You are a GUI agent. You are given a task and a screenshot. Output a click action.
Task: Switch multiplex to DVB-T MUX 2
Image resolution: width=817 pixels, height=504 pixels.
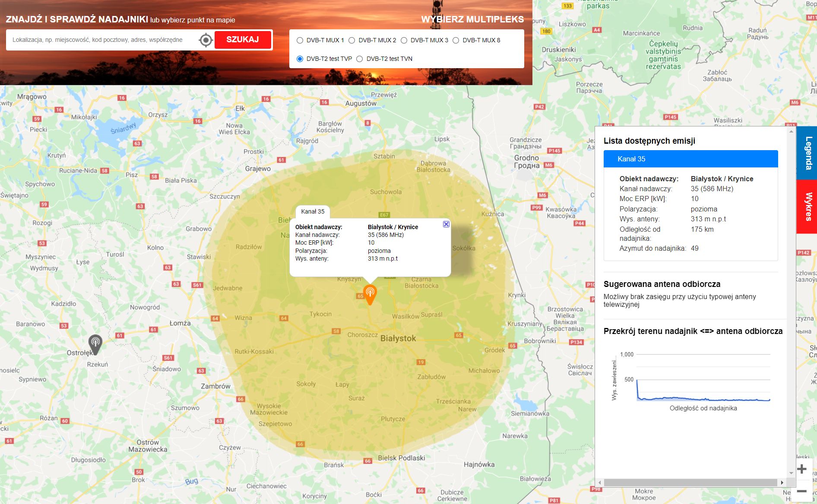click(x=352, y=40)
